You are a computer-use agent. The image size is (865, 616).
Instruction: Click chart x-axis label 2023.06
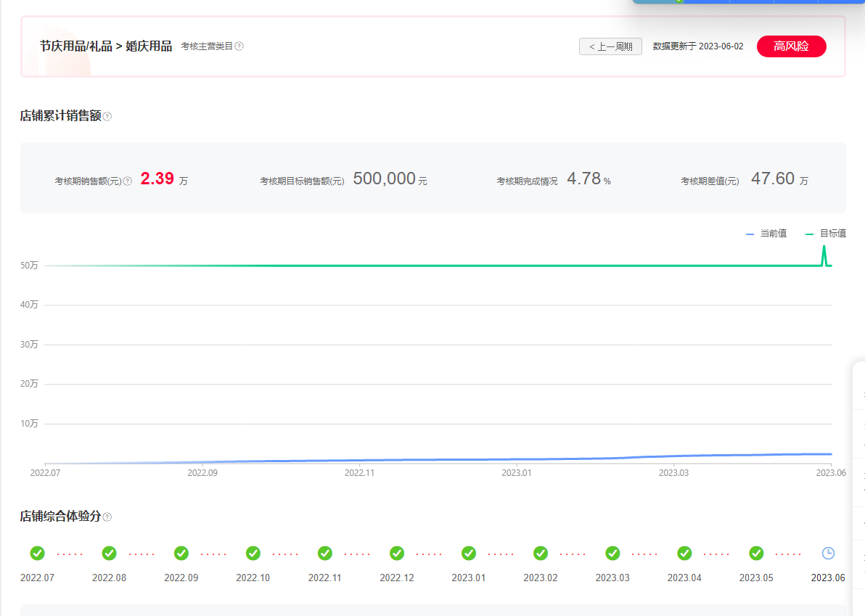coord(831,472)
